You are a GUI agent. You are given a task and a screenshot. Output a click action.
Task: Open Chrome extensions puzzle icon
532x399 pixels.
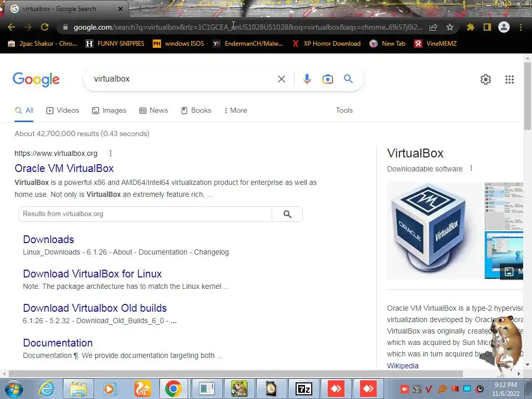click(x=471, y=27)
